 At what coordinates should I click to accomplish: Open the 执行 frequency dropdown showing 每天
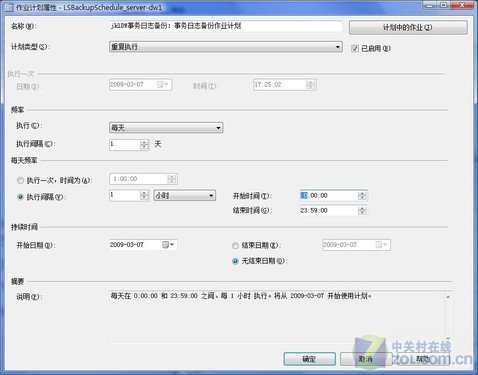tap(166, 128)
